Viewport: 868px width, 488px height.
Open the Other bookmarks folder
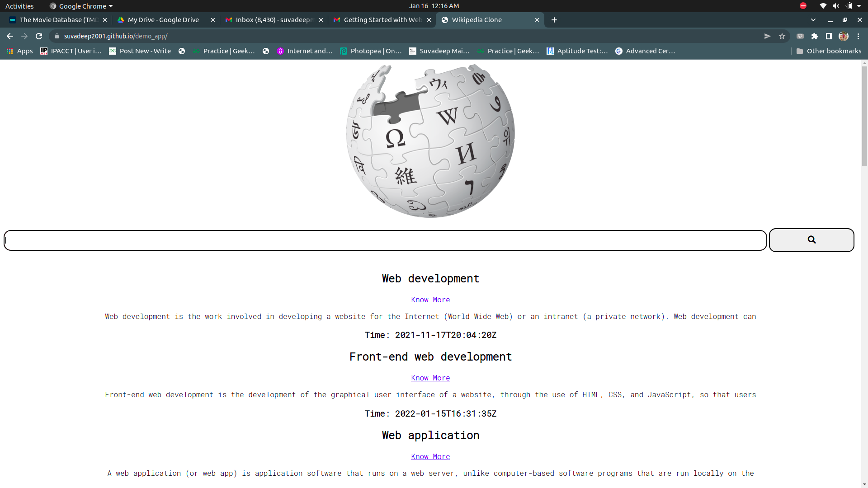pos(829,51)
